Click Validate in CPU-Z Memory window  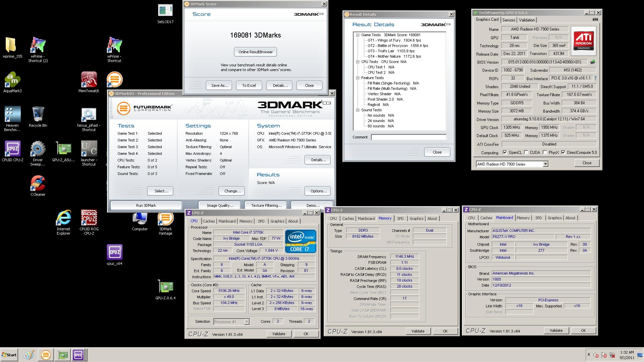[418, 331]
